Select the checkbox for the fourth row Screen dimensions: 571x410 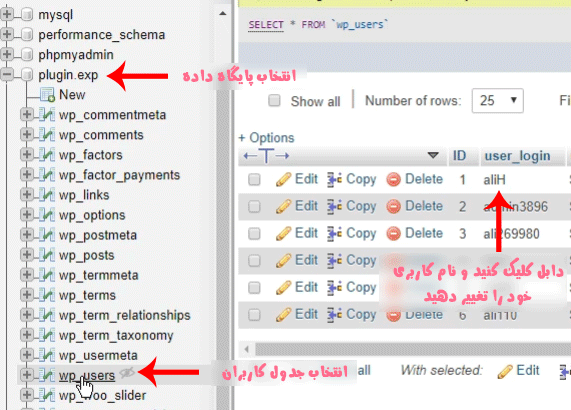tap(254, 260)
